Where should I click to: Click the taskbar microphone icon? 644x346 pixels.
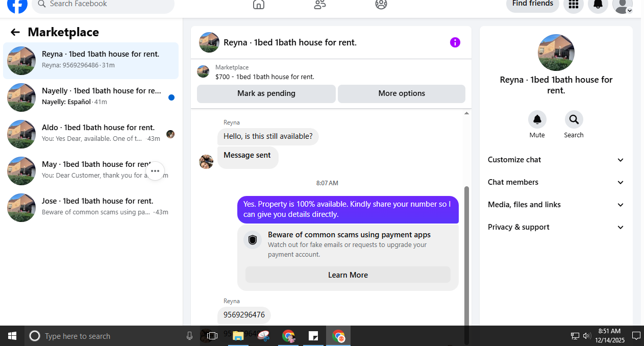[189, 336]
